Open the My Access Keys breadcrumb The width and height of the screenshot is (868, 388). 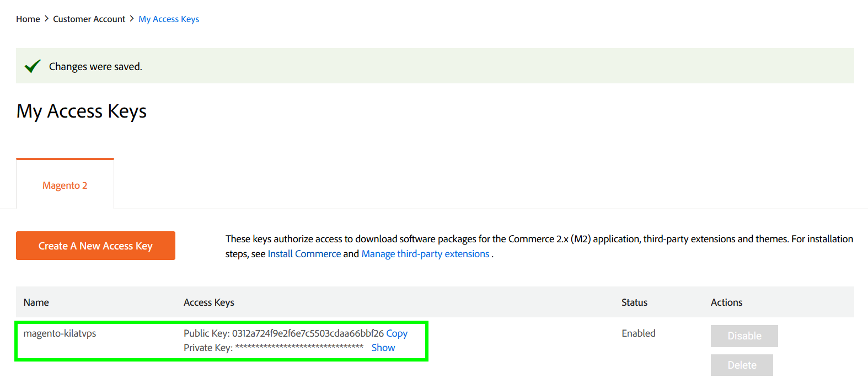pyautogui.click(x=169, y=19)
